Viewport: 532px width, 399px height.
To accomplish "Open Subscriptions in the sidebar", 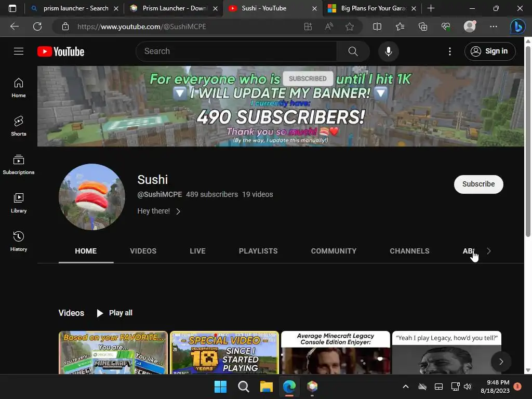I will pyautogui.click(x=19, y=165).
